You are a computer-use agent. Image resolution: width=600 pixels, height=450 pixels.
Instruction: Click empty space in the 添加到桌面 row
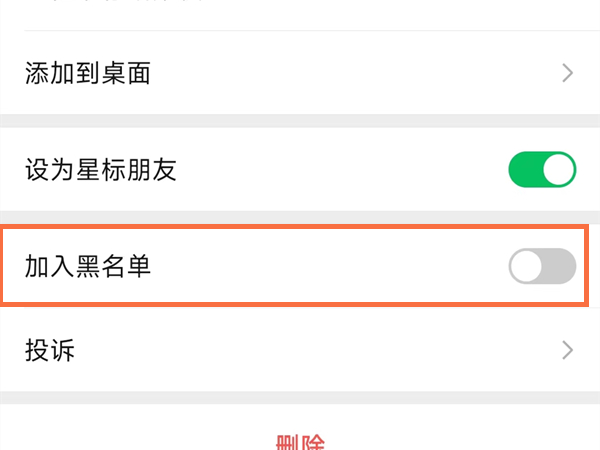(x=350, y=73)
